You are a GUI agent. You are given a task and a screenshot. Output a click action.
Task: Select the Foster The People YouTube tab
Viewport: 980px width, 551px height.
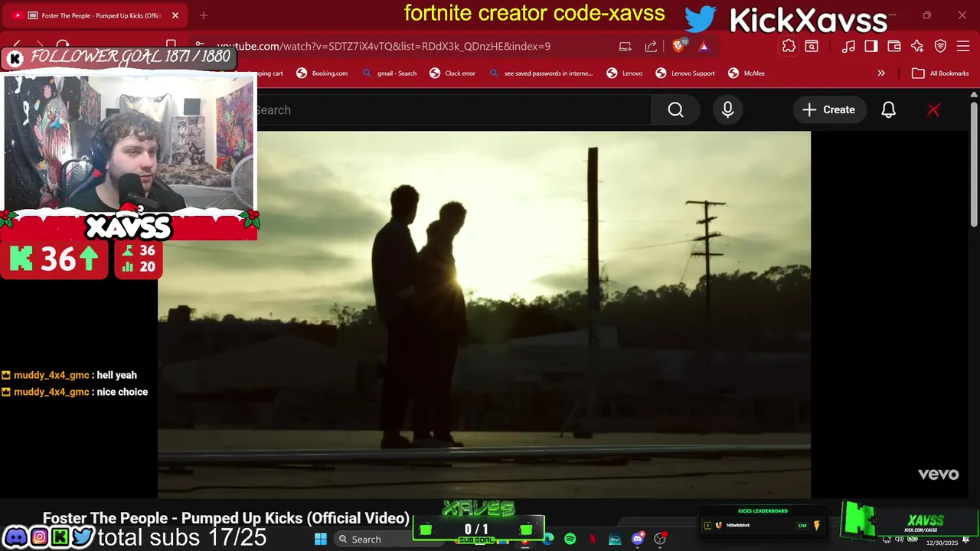pos(96,15)
